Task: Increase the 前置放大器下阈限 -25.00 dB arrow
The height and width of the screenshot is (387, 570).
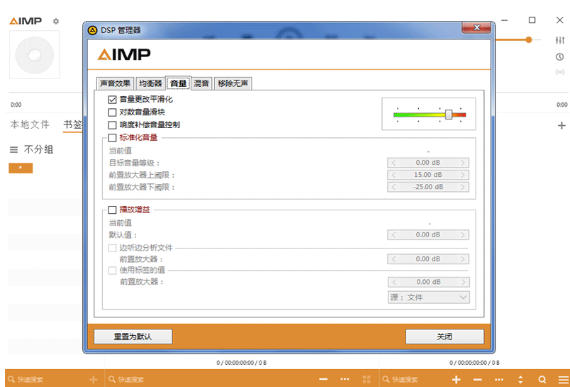Action: click(462, 187)
